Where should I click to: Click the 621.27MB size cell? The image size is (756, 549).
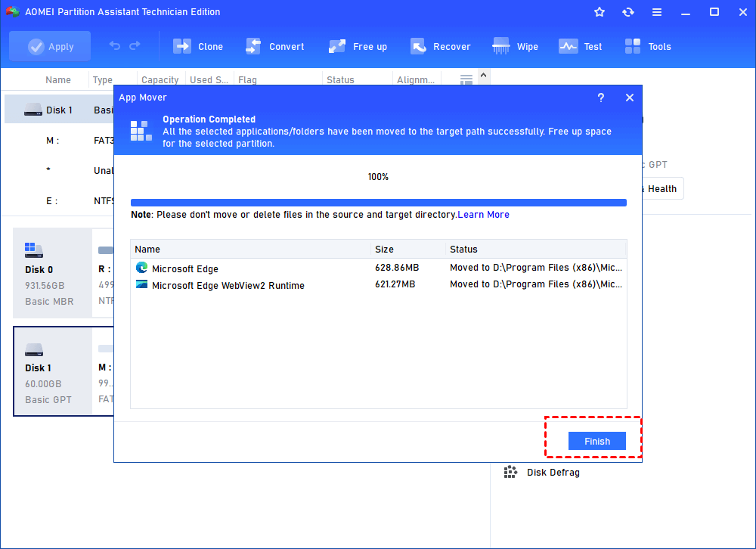pos(395,284)
